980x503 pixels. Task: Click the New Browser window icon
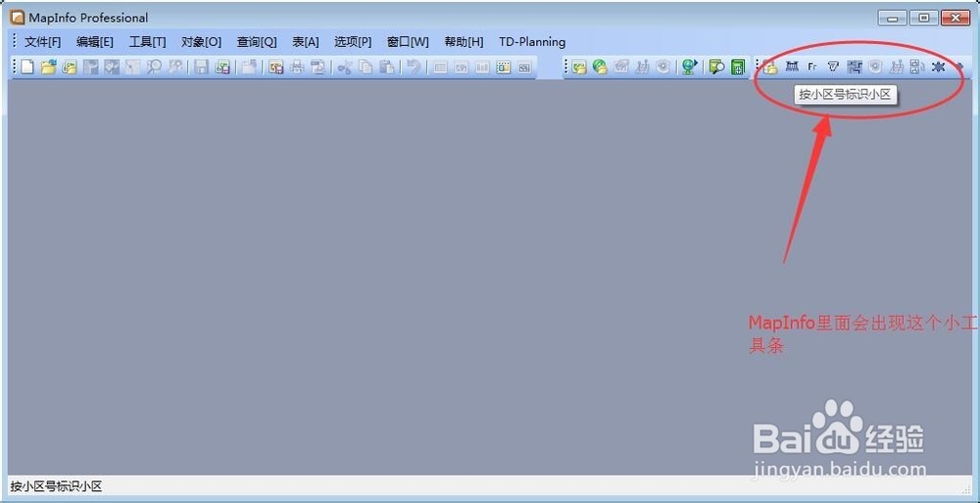tap(441, 68)
